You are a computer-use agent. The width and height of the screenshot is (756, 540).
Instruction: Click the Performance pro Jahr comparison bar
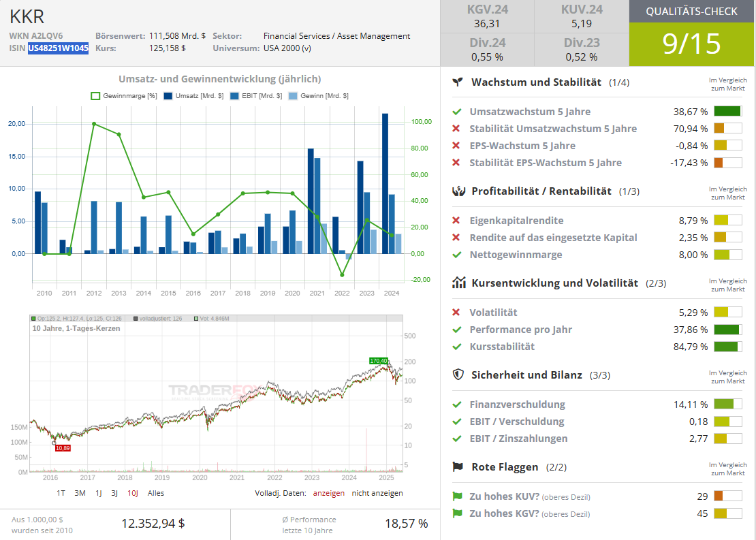[727, 330]
